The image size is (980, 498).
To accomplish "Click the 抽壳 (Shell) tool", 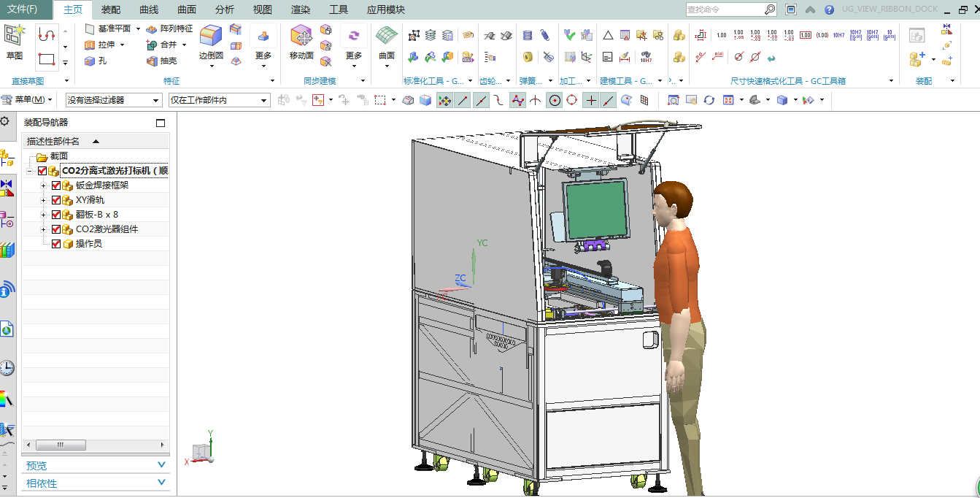I will (x=161, y=61).
